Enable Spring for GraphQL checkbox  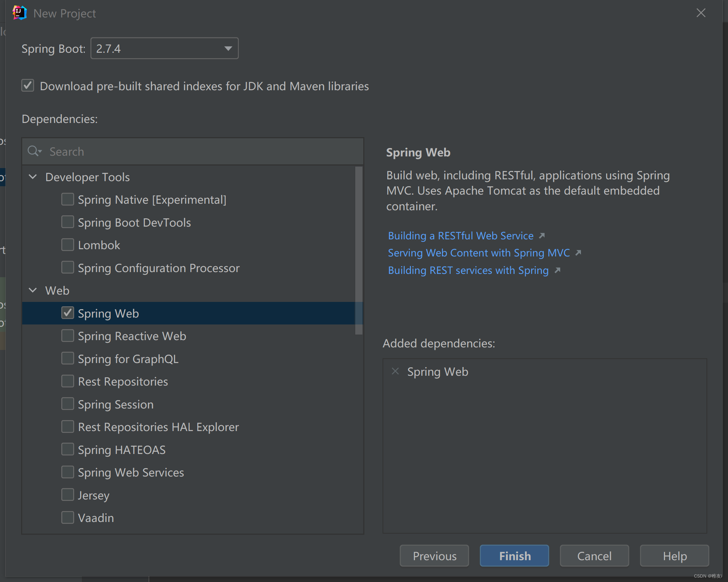click(68, 358)
